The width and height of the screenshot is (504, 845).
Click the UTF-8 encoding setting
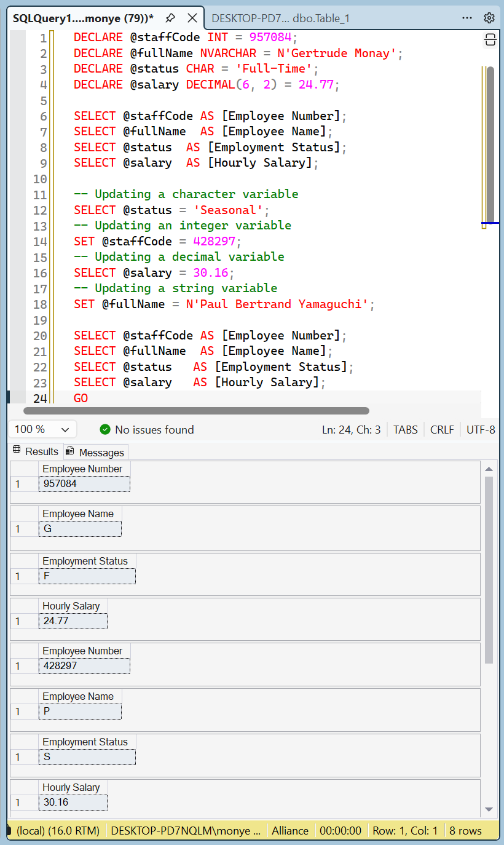click(481, 429)
